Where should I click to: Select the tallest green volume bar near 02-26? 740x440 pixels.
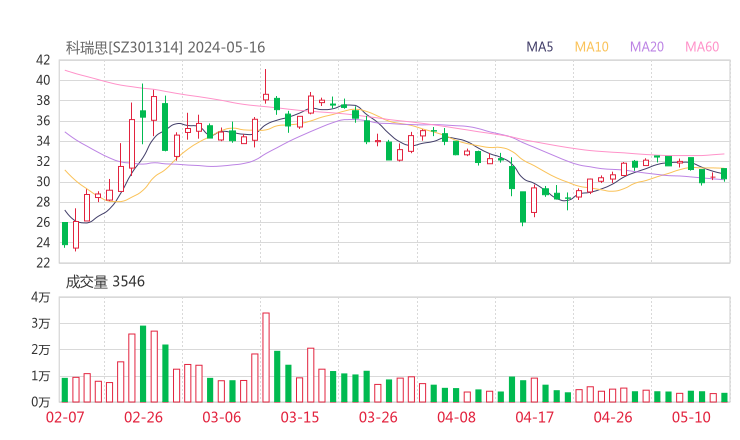point(143,364)
